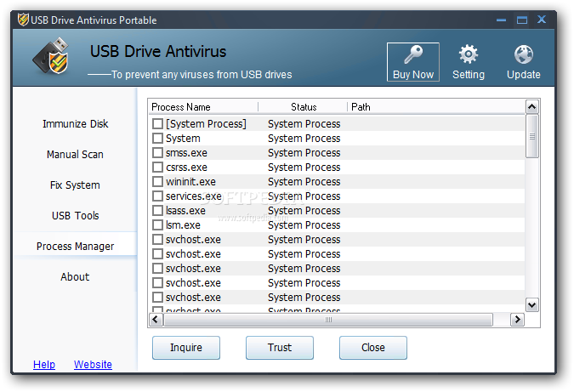Check the [System Process] checkbox

(x=157, y=123)
